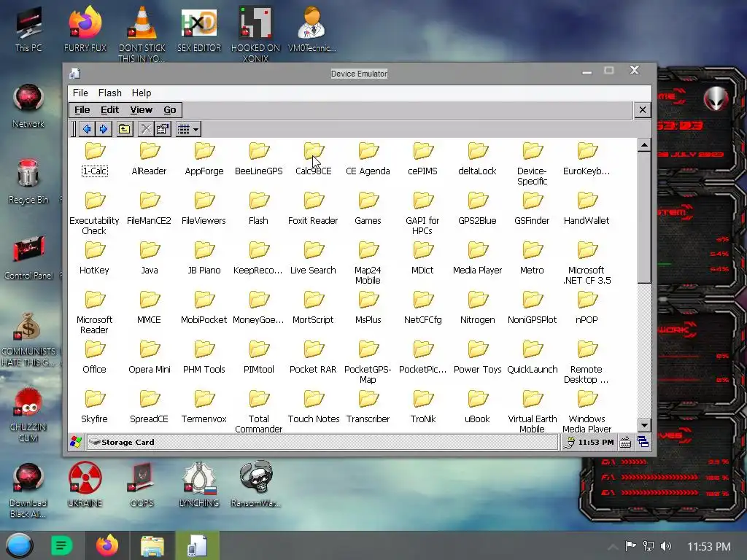This screenshot has width=747, height=560.
Task: Select the TroNik folder
Action: (x=422, y=408)
